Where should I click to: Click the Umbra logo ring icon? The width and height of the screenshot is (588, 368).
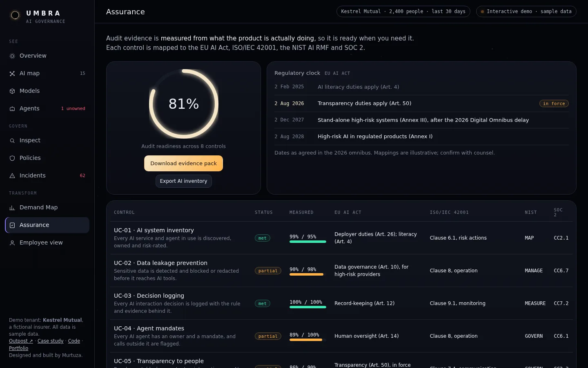(x=15, y=15)
